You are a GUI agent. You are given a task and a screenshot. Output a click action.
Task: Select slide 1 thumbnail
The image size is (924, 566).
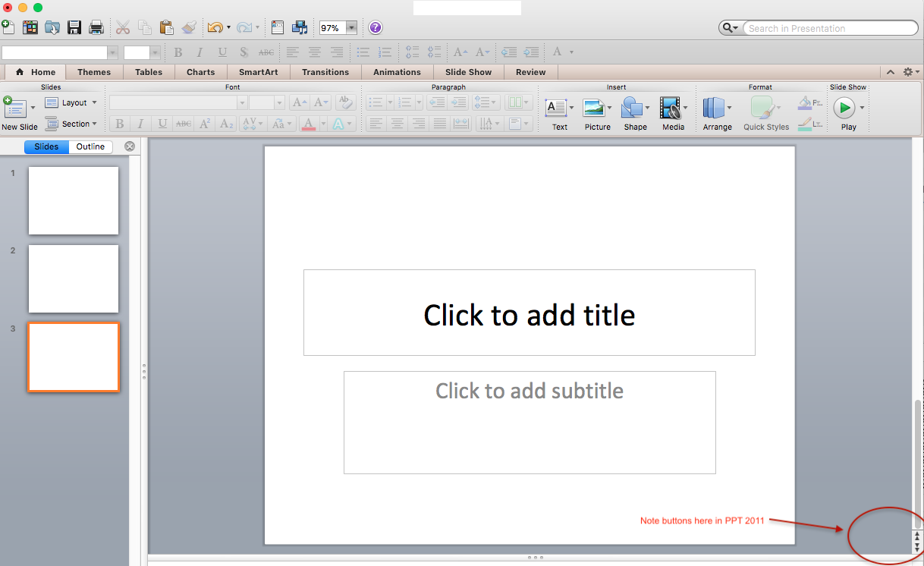[74, 200]
